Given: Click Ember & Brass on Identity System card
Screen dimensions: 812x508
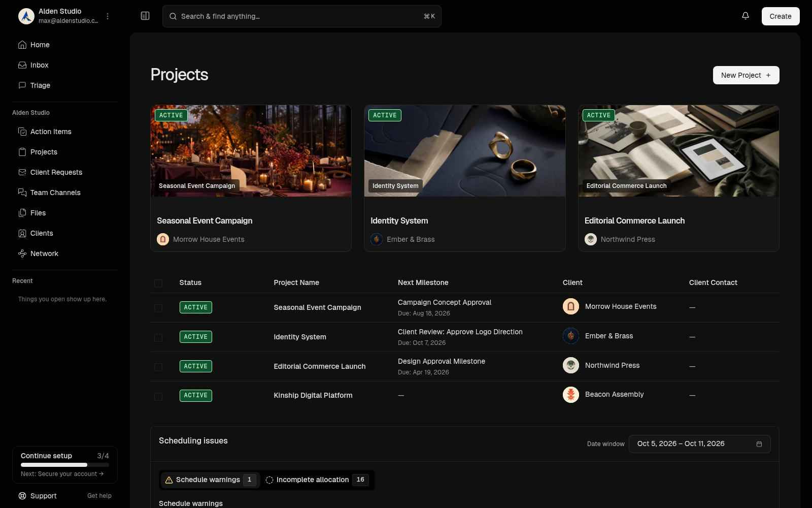Looking at the screenshot, I should [411, 239].
